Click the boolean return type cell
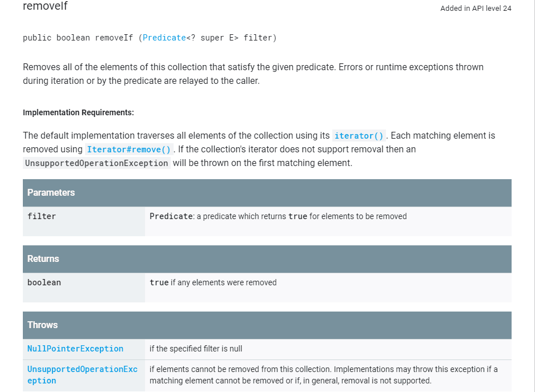Viewport: 535px width, 392px height. coord(84,288)
